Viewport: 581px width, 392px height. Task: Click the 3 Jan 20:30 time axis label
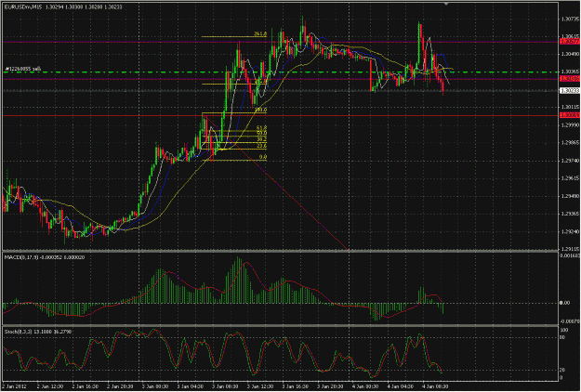[331, 386]
